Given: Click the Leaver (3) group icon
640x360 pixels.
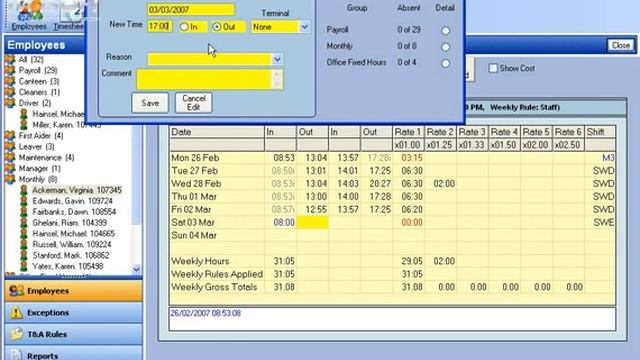Looking at the screenshot, I should [x=10, y=147].
